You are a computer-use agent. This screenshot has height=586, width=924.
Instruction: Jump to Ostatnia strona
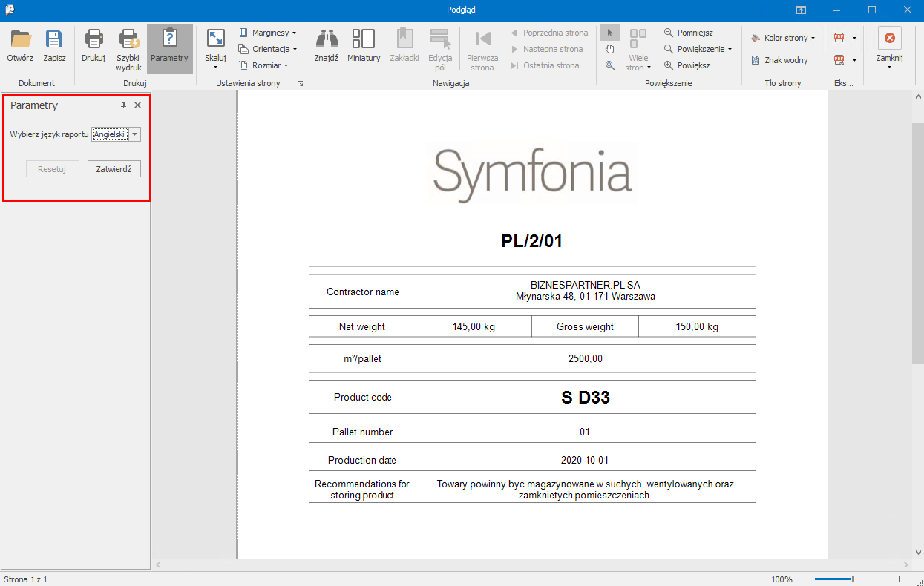[x=545, y=65]
